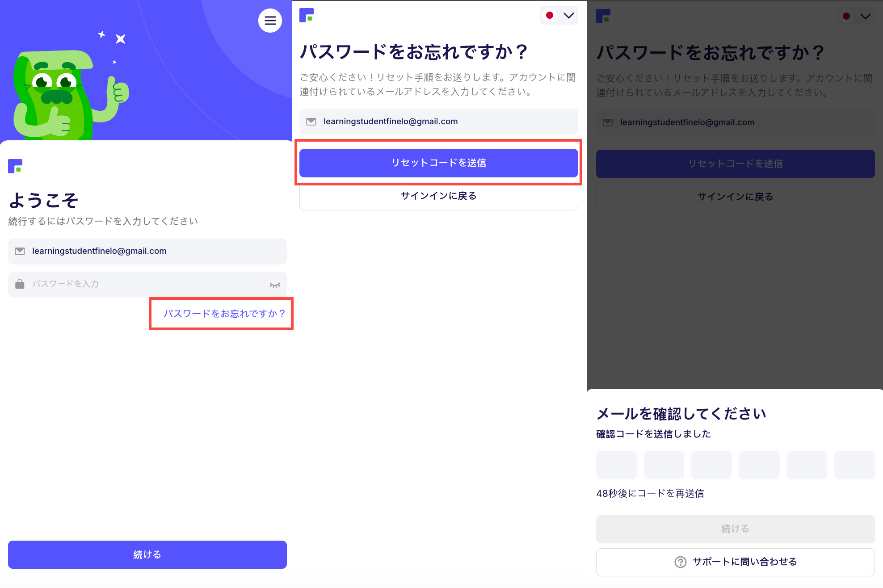Screen dimensions: 883x588
Task: Click the greyed 続ける button in the verification sheet
Action: click(x=736, y=529)
